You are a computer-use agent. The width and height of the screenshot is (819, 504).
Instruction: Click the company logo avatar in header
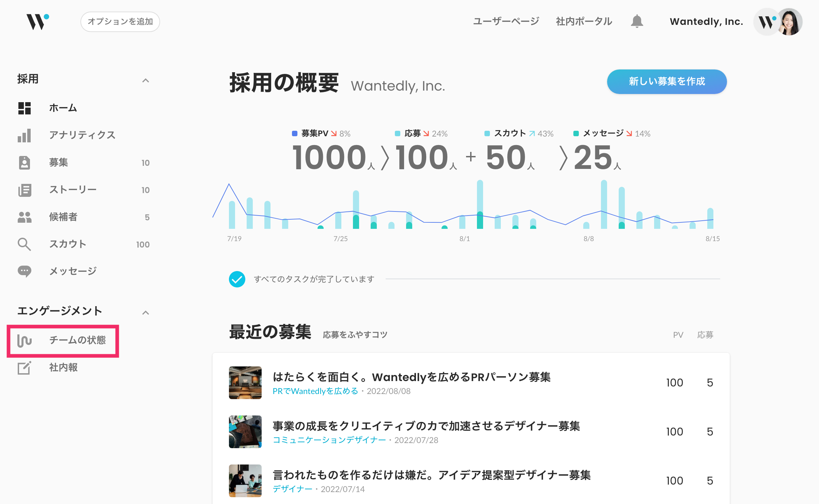tap(766, 22)
